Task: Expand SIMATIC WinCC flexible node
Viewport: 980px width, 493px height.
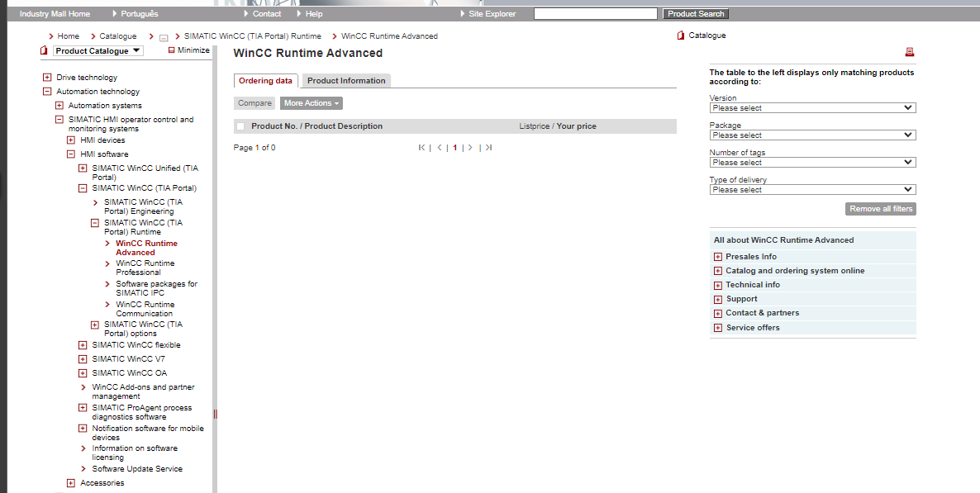Action: click(83, 345)
